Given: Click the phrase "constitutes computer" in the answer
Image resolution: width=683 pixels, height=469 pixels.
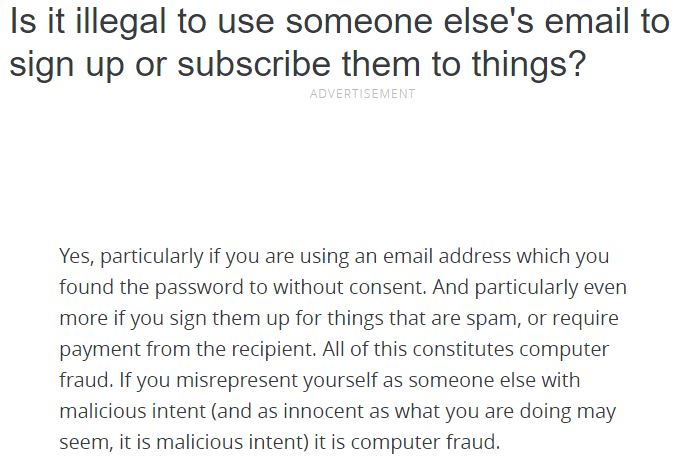Looking at the screenshot, I should (x=511, y=350).
